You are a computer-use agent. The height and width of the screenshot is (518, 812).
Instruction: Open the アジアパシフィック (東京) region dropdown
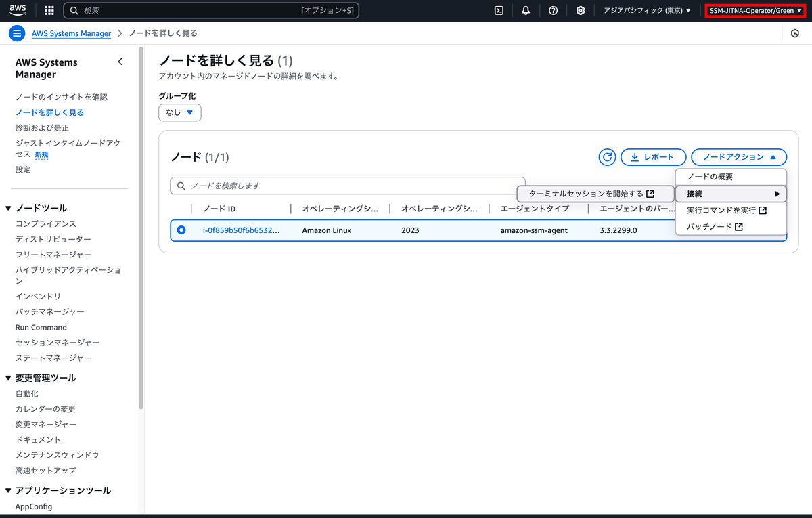click(x=647, y=10)
